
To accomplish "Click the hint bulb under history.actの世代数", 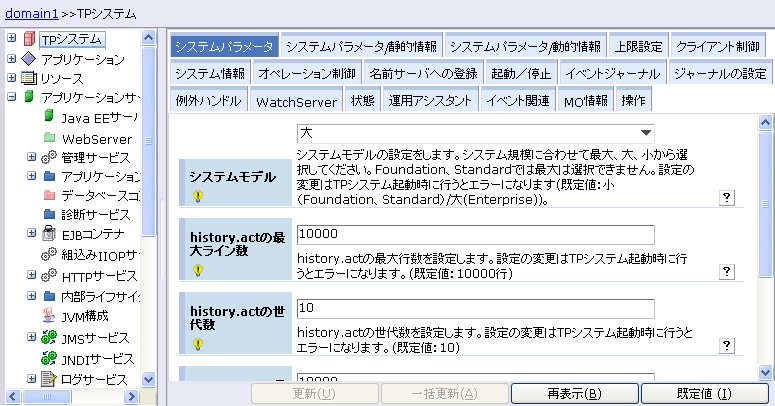I will coord(198,343).
